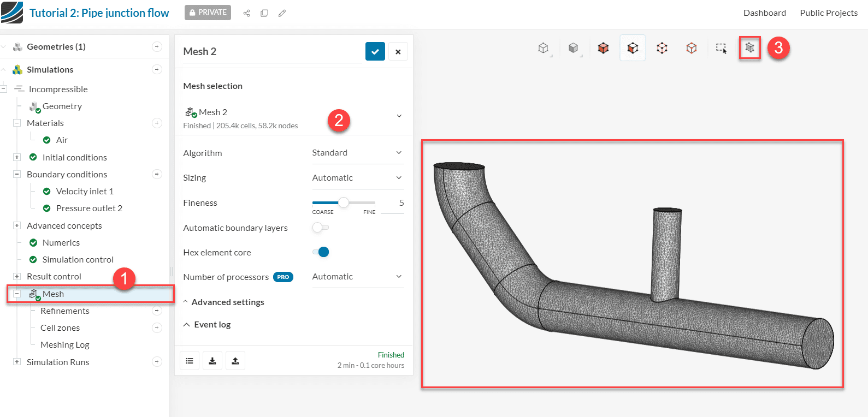Confirm Mesh 2 with blue checkmark button
Image resolution: width=868 pixels, height=417 pixels.
point(375,51)
